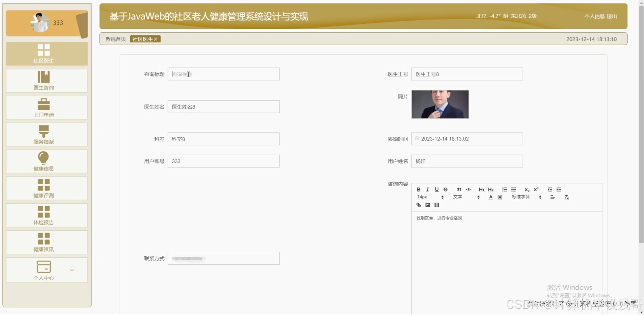644x315 pixels.
Task: Insert an image into the consultation content
Action: [427, 205]
